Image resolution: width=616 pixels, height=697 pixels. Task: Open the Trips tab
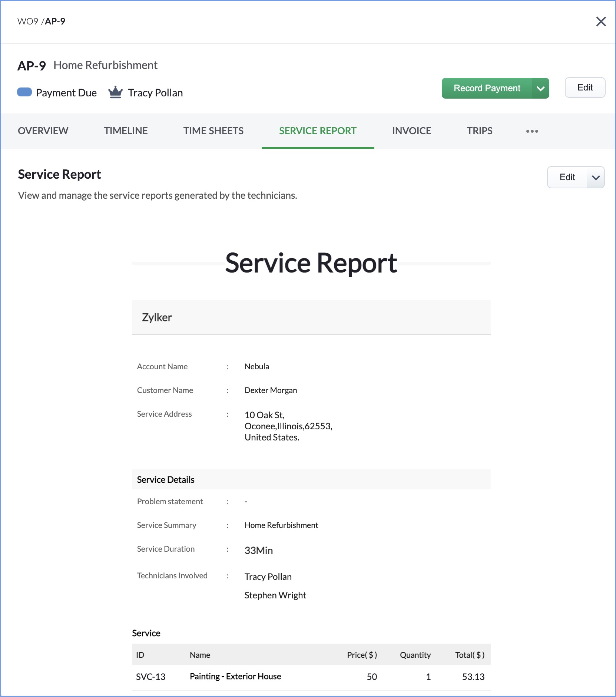(479, 131)
